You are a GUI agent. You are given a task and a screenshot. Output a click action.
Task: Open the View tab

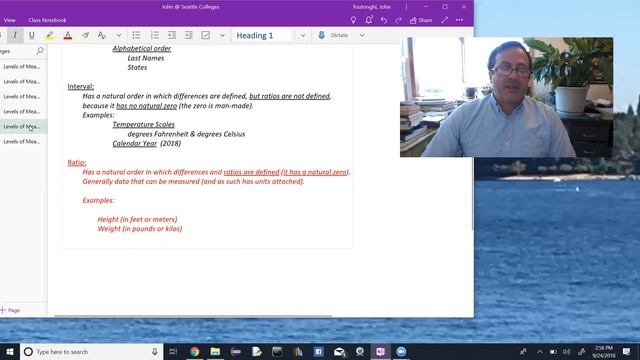point(9,20)
